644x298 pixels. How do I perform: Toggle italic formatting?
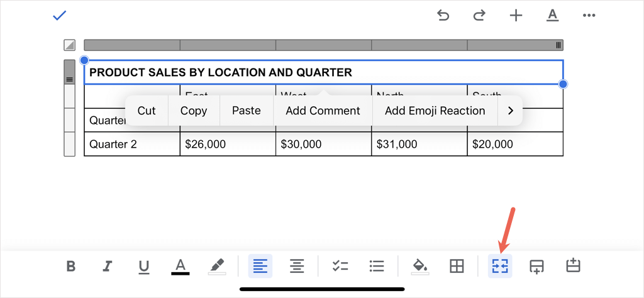pos(108,267)
